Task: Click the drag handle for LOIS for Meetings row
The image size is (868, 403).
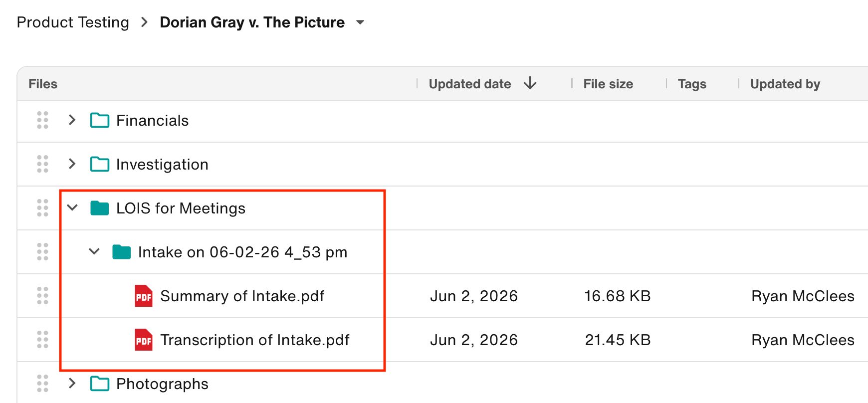Action: point(43,208)
